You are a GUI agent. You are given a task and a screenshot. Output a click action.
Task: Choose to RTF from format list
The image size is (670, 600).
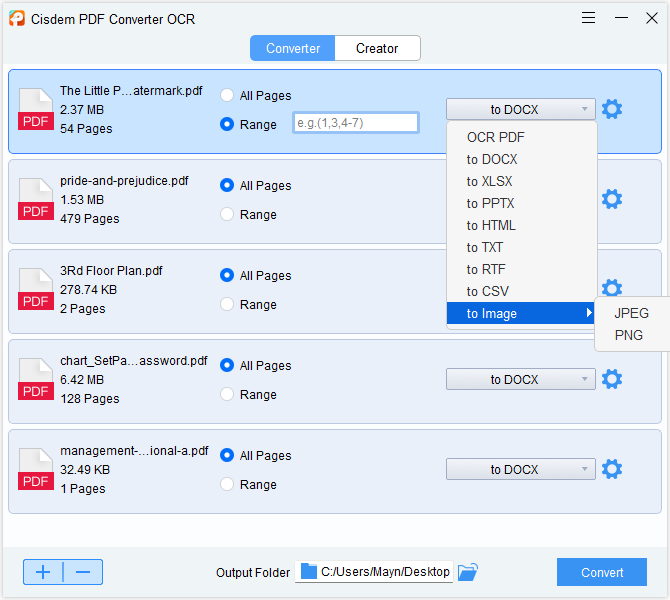[x=521, y=269]
